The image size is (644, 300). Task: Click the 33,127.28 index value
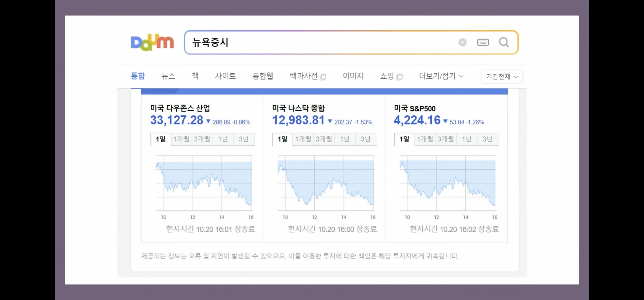pos(177,120)
